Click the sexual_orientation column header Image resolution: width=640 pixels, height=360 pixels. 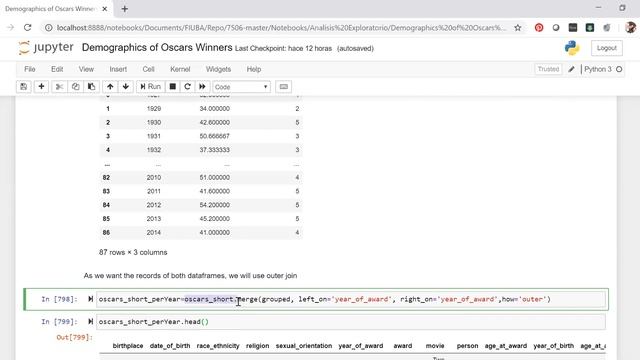(x=304, y=346)
